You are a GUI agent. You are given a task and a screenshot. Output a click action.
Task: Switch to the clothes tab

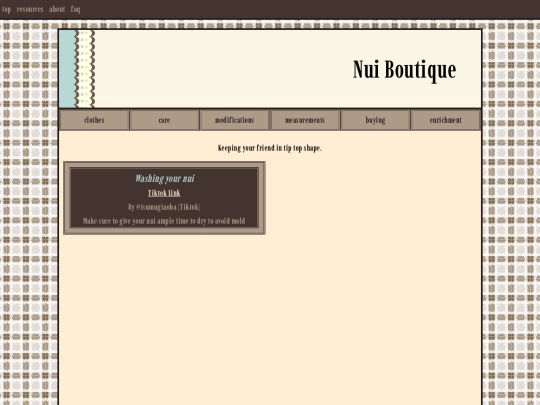94,120
